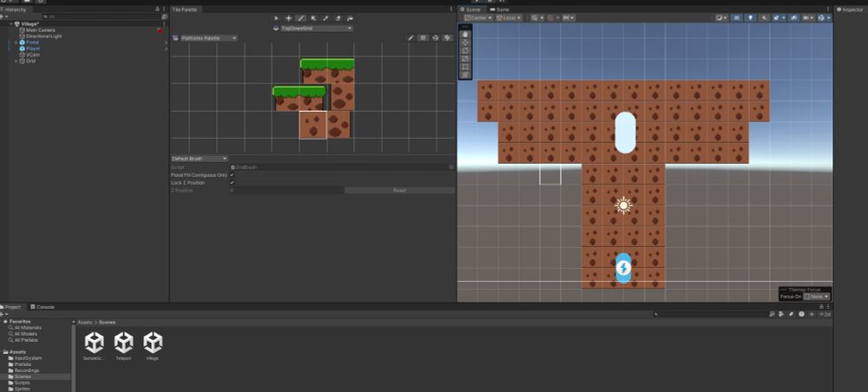868x392 pixels.
Task: Select the Hand tool in Scene overlay
Action: (465, 34)
